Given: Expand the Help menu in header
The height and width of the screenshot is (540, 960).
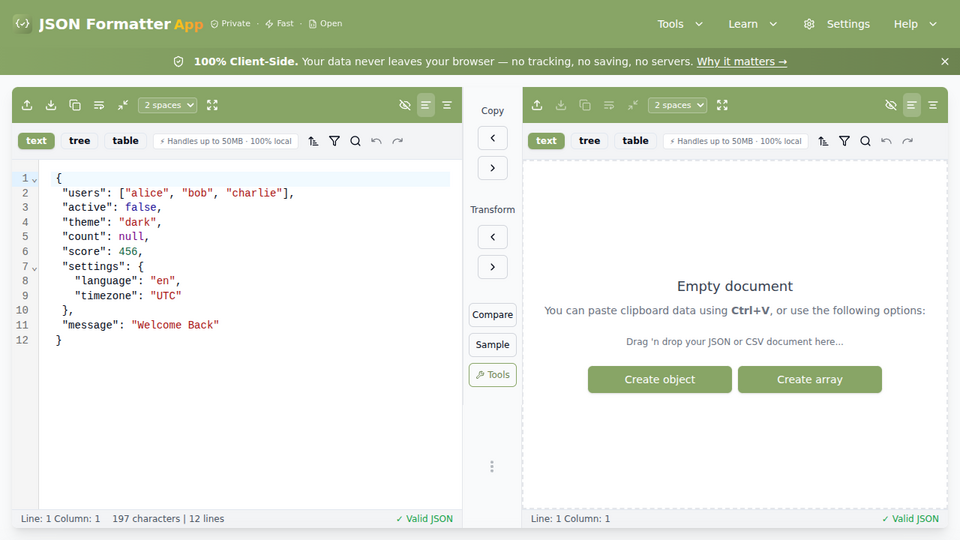Looking at the screenshot, I should [915, 24].
